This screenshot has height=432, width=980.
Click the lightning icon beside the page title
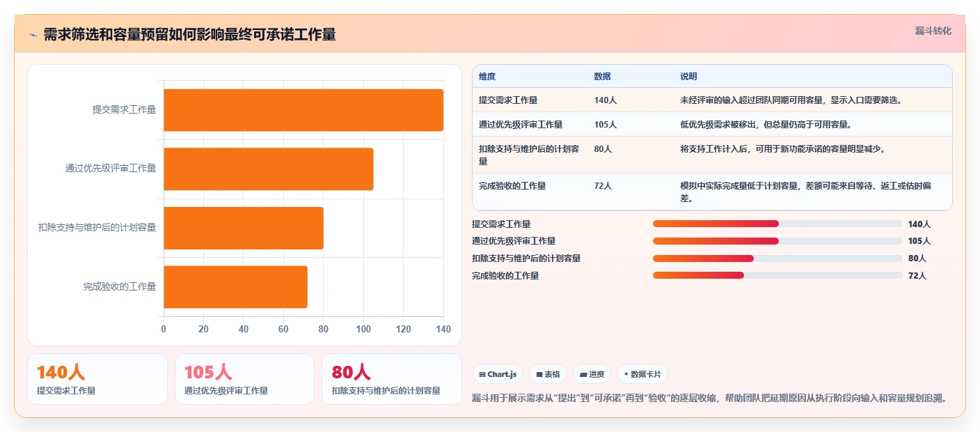pyautogui.click(x=33, y=35)
